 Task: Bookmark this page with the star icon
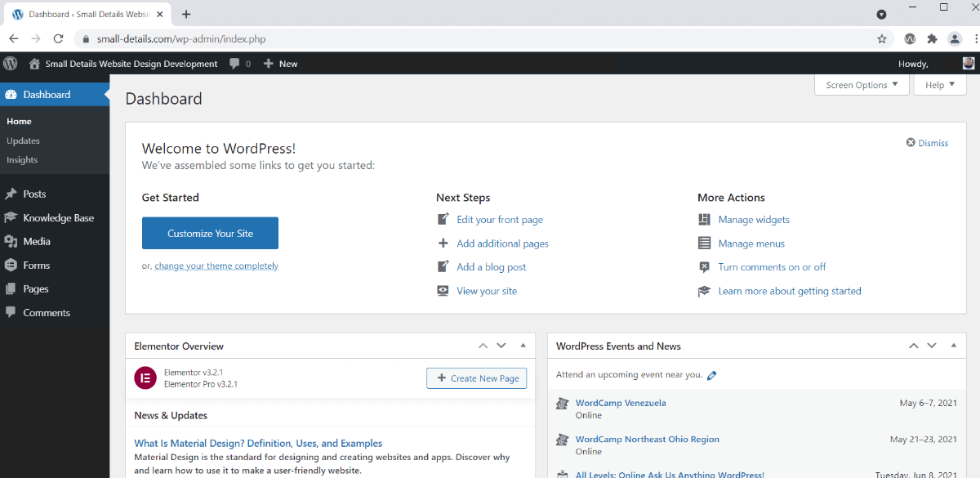pos(882,38)
